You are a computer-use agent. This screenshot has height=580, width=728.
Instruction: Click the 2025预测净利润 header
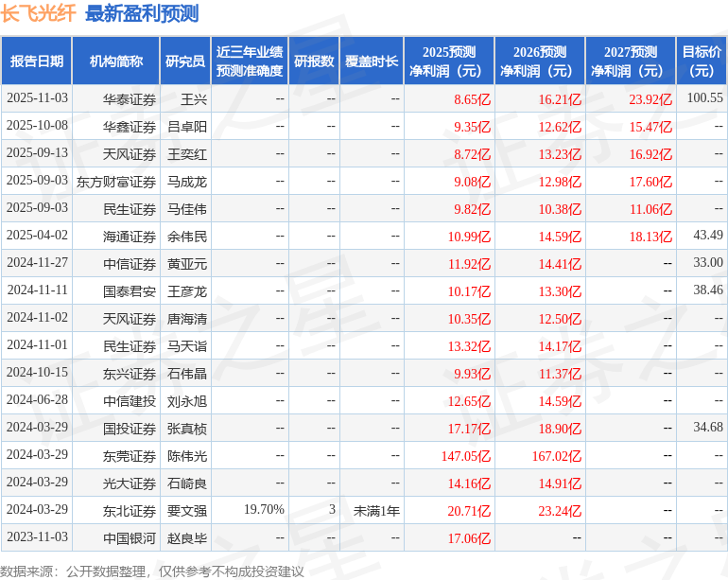pos(449,61)
